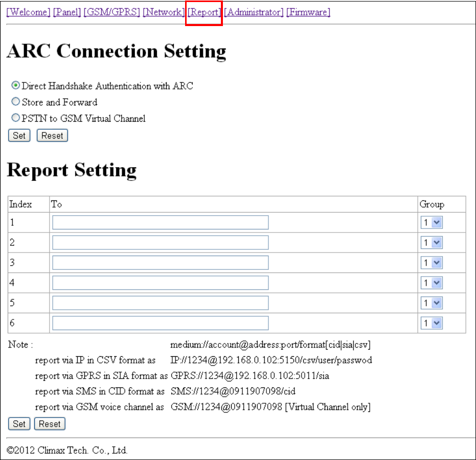
Task: Select PSTN to GSM Virtual Channel
Action: tap(15, 118)
